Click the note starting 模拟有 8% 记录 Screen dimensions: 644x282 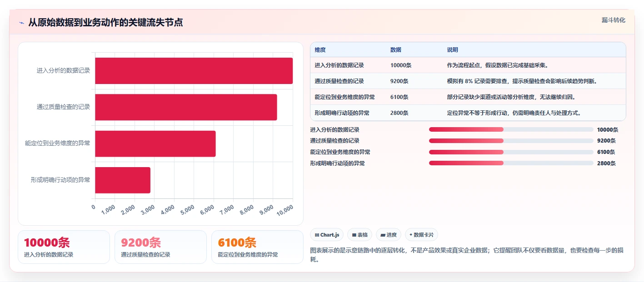(522, 81)
